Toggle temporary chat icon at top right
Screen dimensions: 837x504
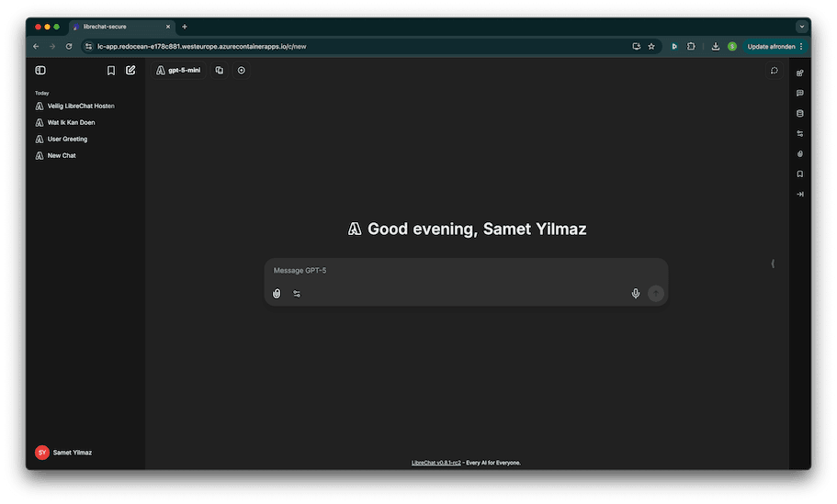tap(774, 71)
